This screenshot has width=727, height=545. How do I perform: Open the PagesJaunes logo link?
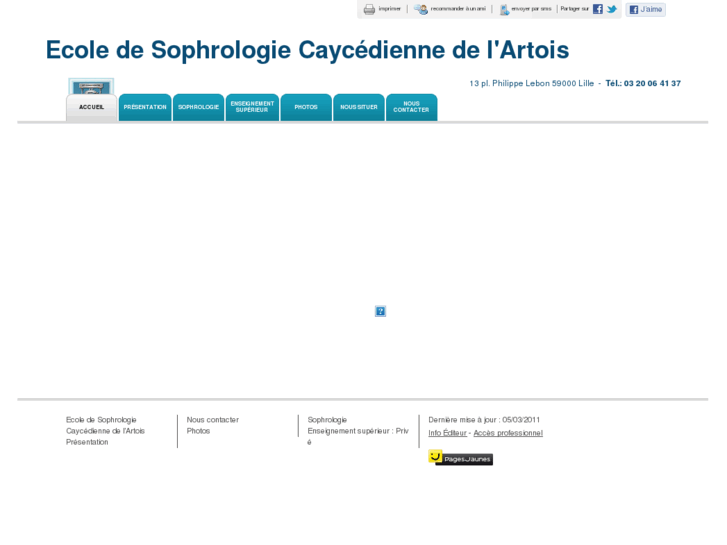(460, 458)
